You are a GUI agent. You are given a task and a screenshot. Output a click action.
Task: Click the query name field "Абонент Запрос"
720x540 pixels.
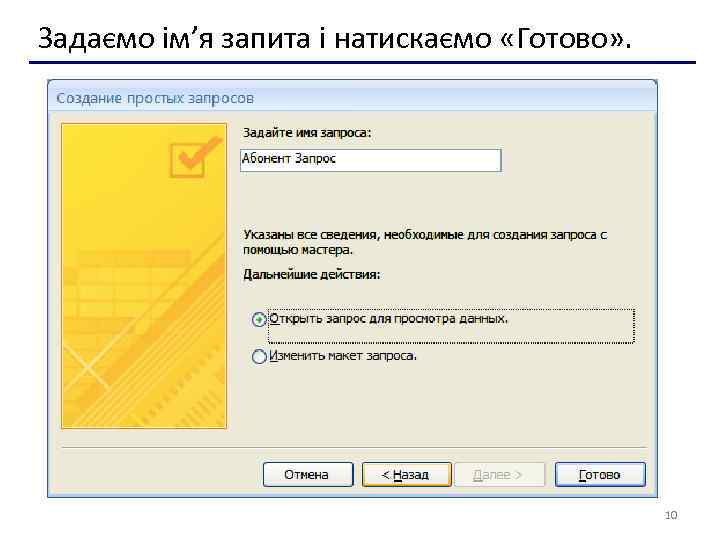click(x=370, y=160)
